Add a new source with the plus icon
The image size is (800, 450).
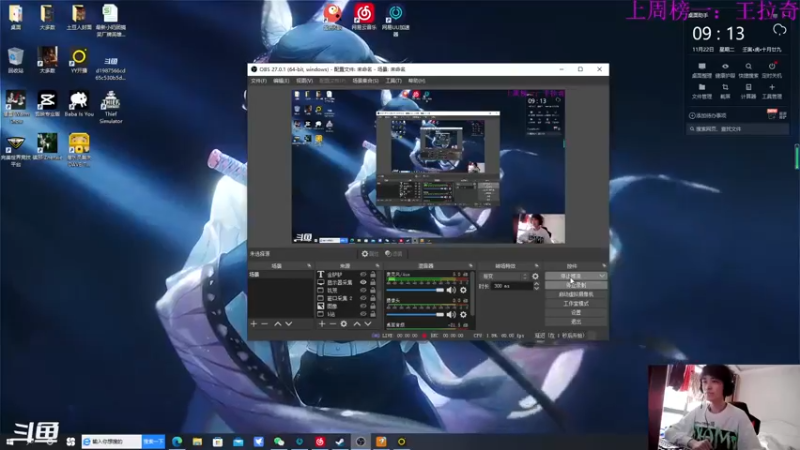322,324
